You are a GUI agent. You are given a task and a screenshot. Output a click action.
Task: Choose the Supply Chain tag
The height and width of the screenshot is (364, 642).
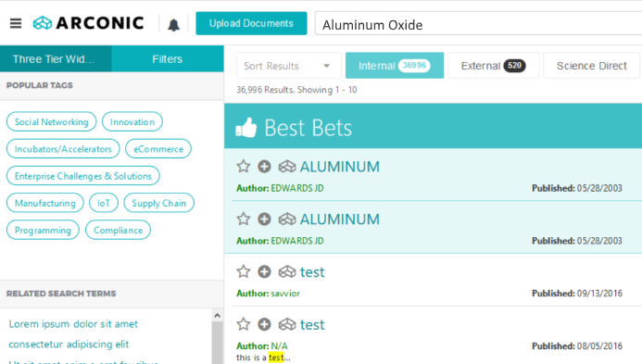tap(158, 203)
